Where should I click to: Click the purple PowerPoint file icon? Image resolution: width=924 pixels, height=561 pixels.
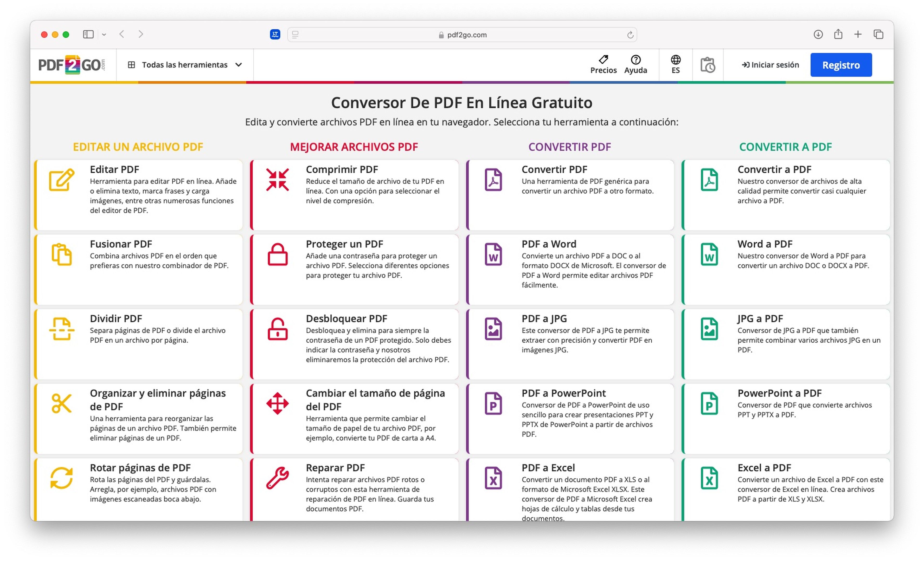point(494,403)
